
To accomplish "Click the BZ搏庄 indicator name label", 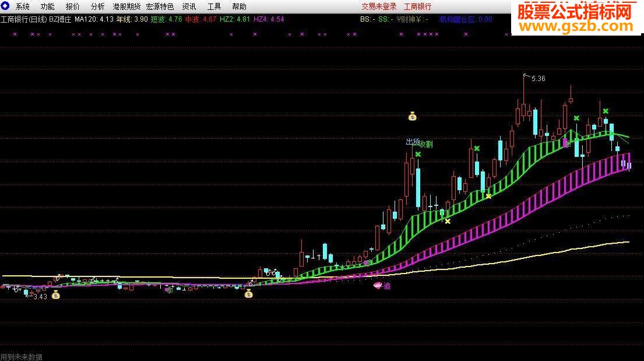I will click(60, 19).
